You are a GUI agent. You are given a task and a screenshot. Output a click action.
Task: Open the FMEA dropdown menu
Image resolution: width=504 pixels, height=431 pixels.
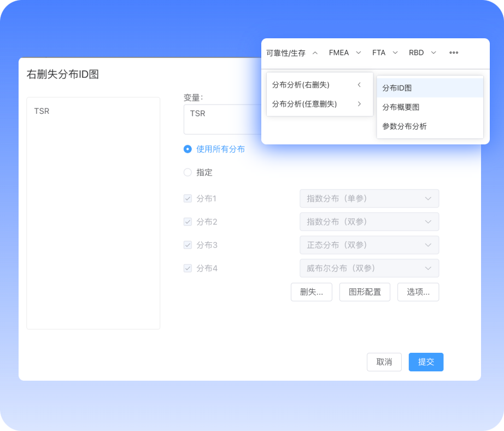345,53
